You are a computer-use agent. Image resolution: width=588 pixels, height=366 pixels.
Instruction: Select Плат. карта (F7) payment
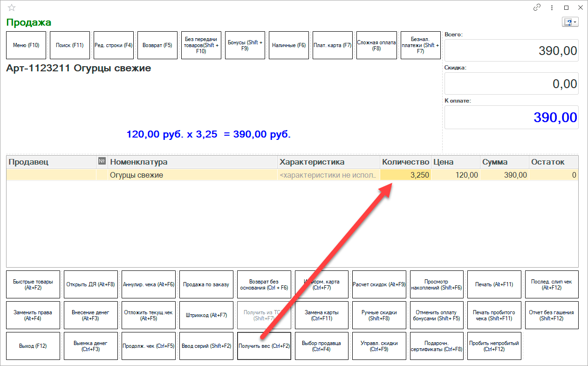(x=332, y=45)
